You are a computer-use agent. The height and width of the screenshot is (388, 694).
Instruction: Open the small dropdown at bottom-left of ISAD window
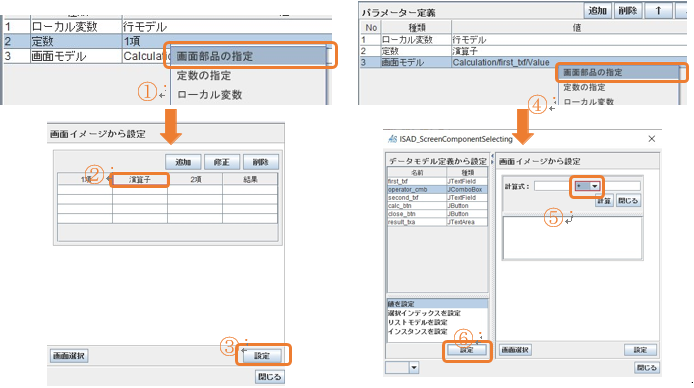click(x=414, y=367)
